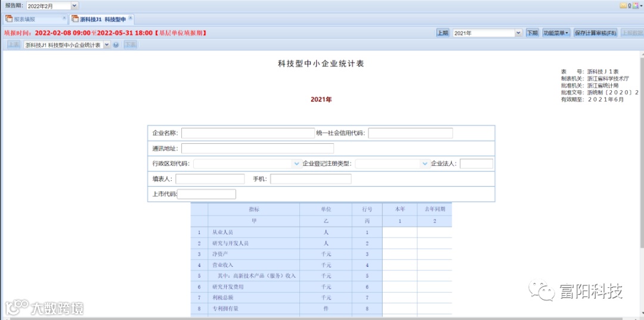Click the 上表 previous table button
The height and width of the screenshot is (320, 644).
(13, 45)
